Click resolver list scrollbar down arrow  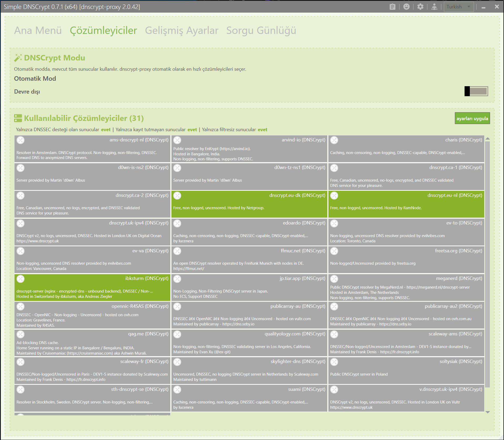click(x=488, y=412)
